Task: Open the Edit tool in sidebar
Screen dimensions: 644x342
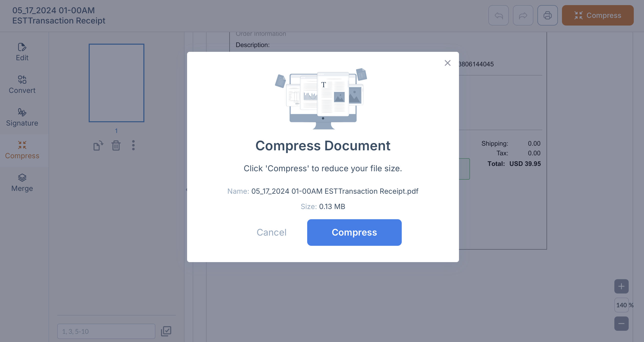Action: point(22,52)
